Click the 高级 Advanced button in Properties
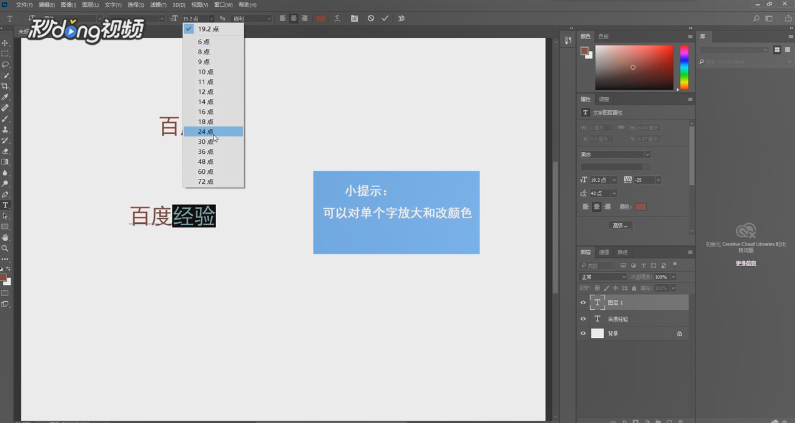This screenshot has width=795, height=423. pos(621,225)
